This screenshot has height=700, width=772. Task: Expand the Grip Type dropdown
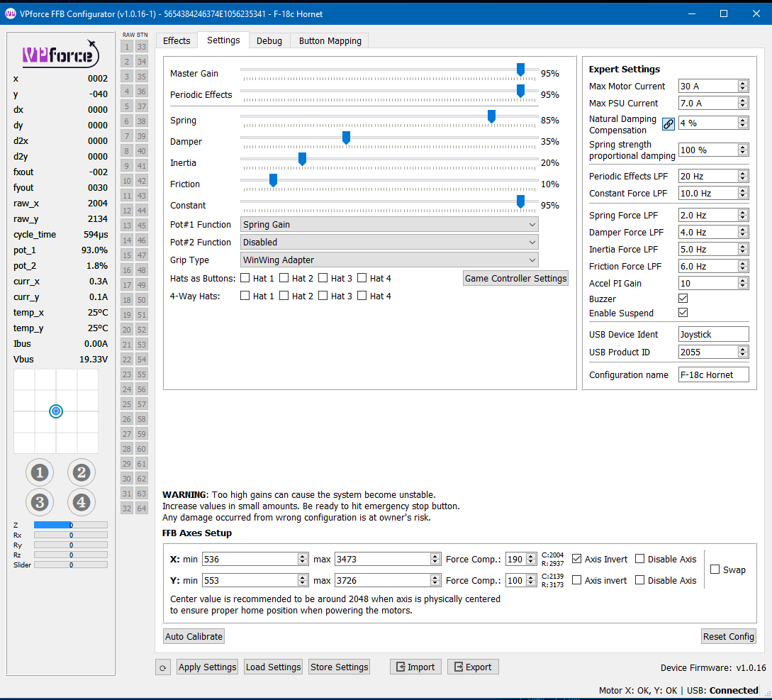tap(389, 260)
